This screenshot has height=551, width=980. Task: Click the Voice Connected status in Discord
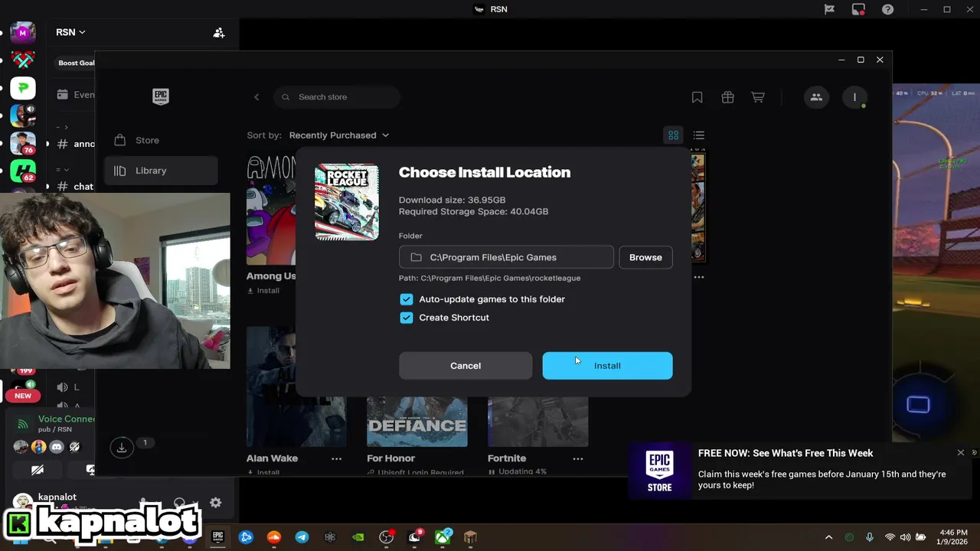tap(67, 419)
